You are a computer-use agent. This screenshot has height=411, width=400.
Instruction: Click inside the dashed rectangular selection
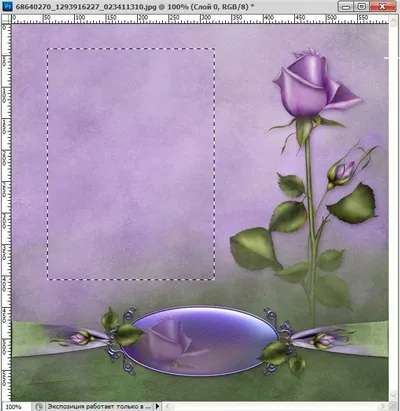click(x=131, y=164)
